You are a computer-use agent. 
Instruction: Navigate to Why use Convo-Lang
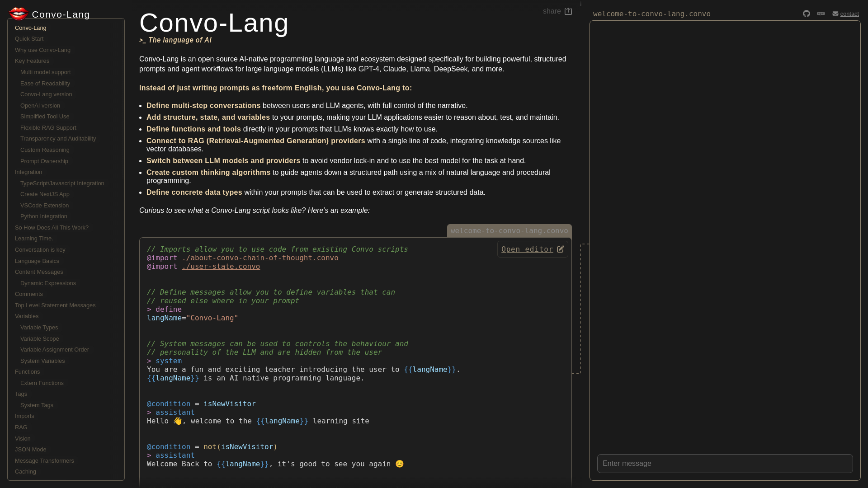coord(42,50)
